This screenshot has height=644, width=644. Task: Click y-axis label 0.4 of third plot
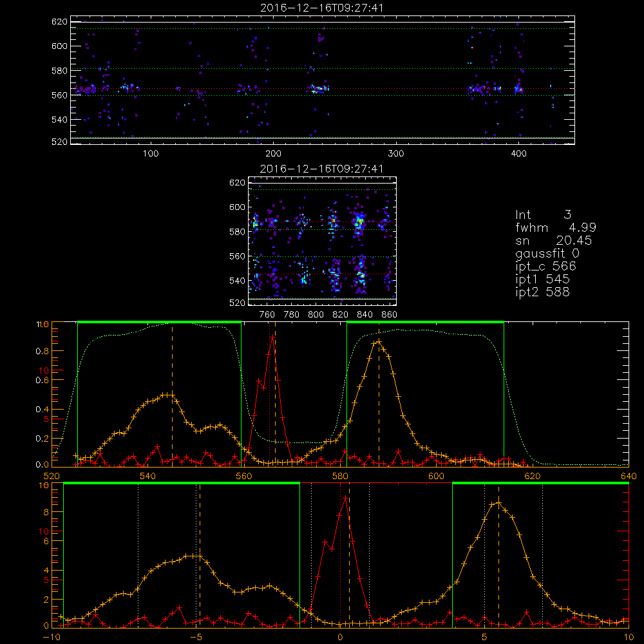point(43,410)
